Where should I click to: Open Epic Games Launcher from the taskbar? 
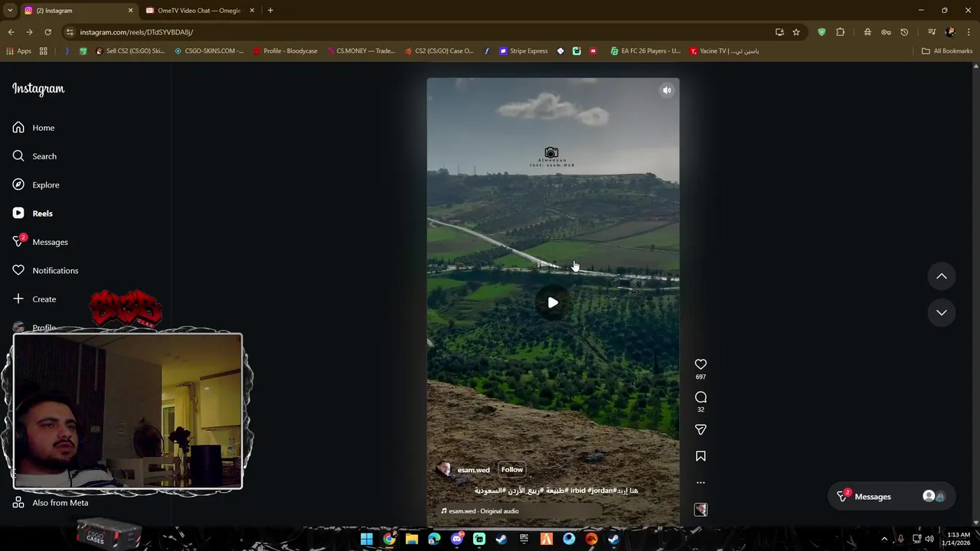pos(524,540)
